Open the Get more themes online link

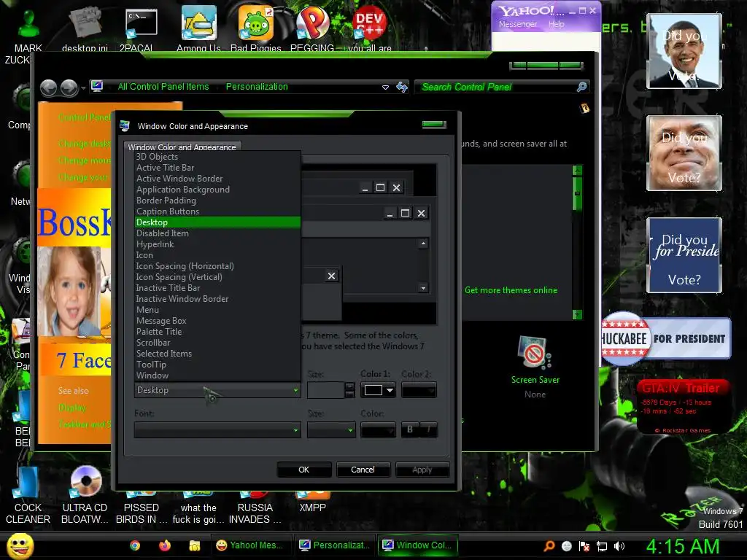(511, 290)
